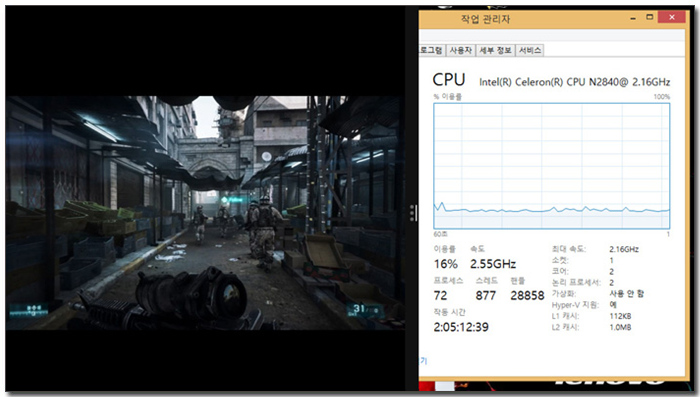The image size is (700, 397).
Task: Click the three-dot split divider handle
Action: click(412, 213)
